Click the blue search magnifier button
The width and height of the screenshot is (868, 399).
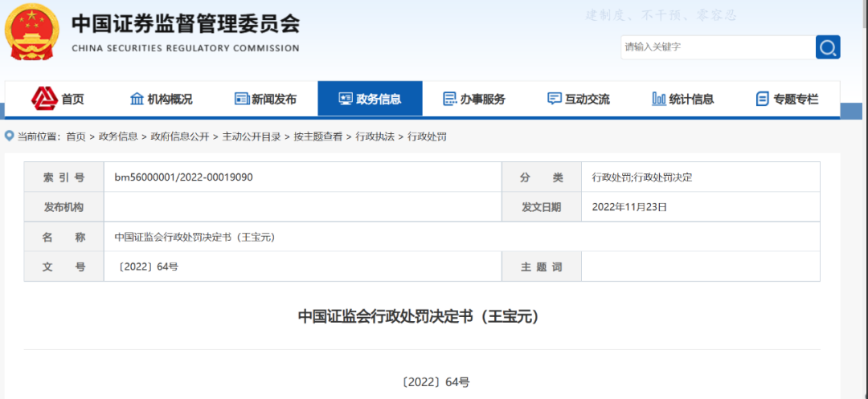(828, 47)
